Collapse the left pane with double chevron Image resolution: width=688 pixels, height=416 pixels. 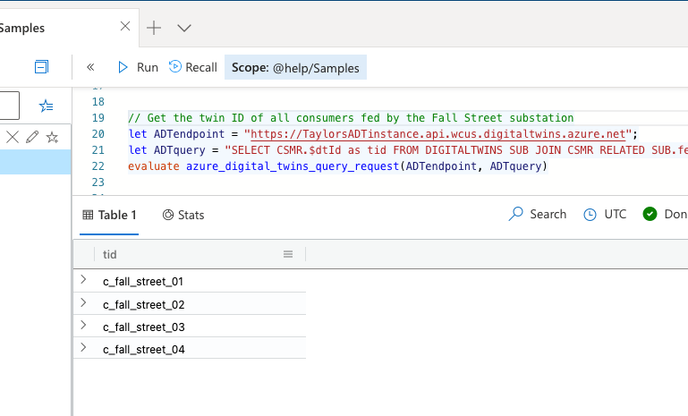(90, 67)
